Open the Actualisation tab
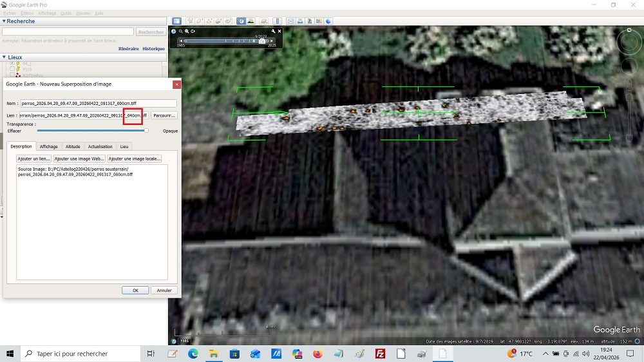Image resolution: width=644 pixels, height=362 pixels. point(100,147)
